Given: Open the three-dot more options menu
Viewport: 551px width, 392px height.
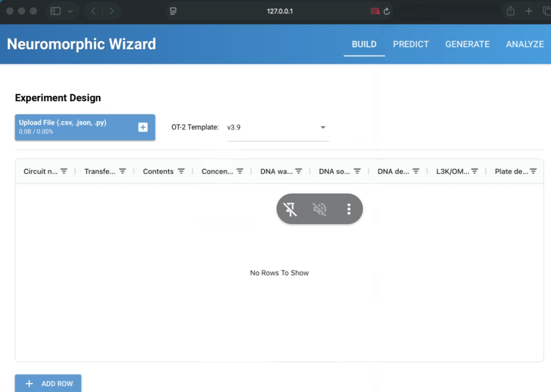Looking at the screenshot, I should 348,209.
